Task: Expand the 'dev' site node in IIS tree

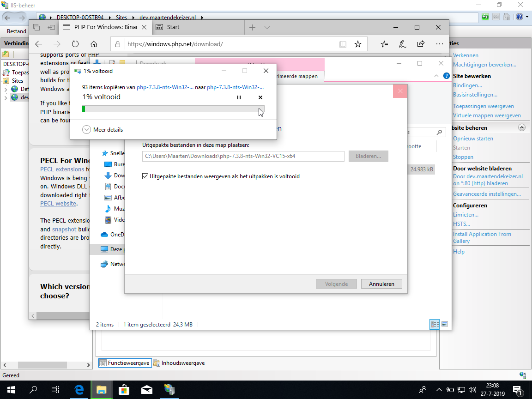Action: pyautogui.click(x=6, y=98)
